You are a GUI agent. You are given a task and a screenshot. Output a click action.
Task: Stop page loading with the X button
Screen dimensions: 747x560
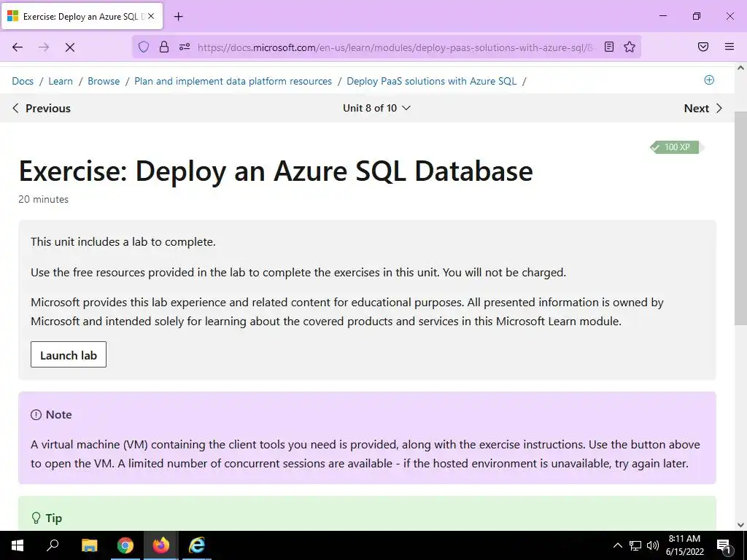click(70, 47)
